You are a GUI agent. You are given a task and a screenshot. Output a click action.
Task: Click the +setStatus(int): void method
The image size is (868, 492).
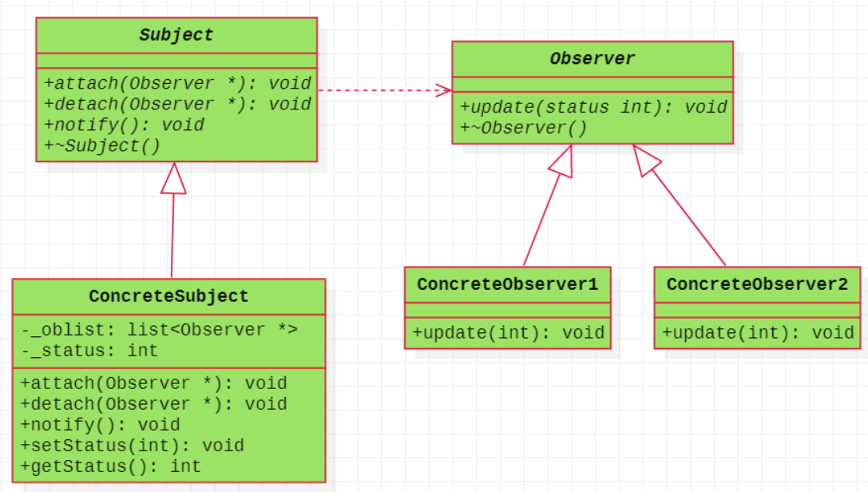tap(133, 446)
